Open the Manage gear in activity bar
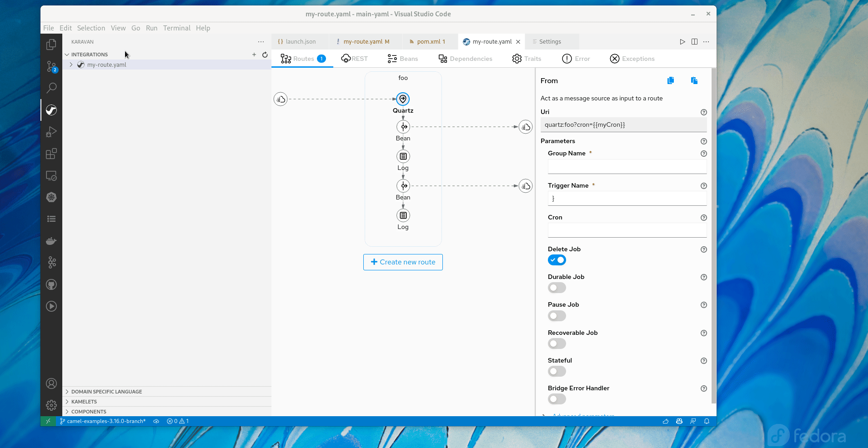868x448 pixels. pyautogui.click(x=51, y=405)
